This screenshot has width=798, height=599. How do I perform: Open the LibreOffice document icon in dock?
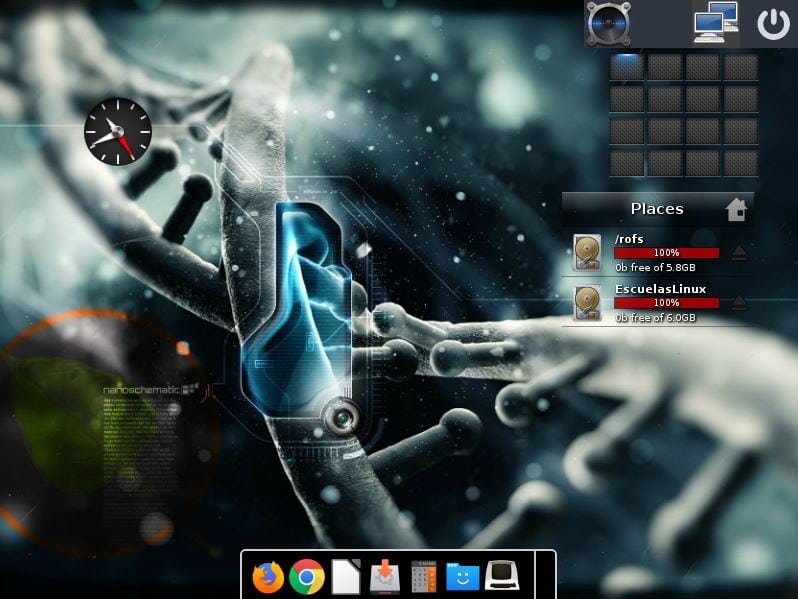pos(346,577)
